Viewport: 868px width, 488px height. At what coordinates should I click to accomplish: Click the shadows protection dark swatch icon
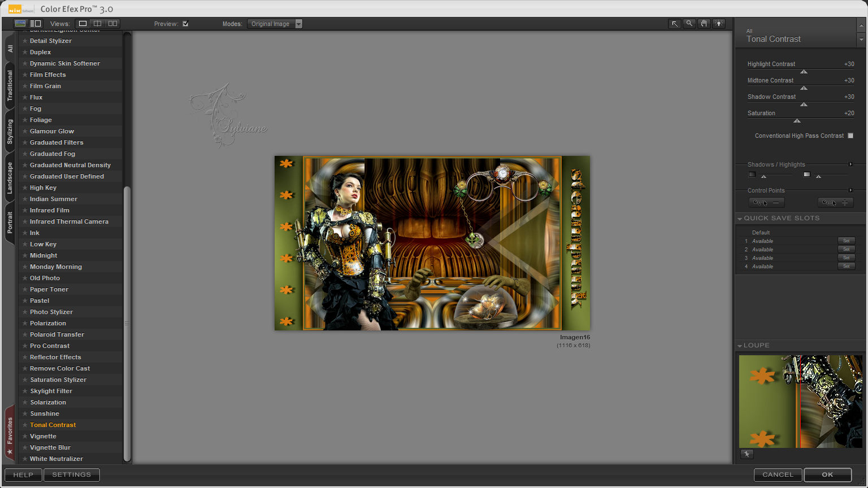pyautogui.click(x=752, y=175)
